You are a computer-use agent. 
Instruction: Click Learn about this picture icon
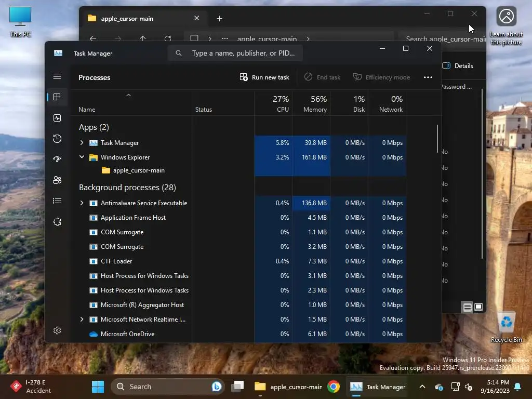pos(506,26)
